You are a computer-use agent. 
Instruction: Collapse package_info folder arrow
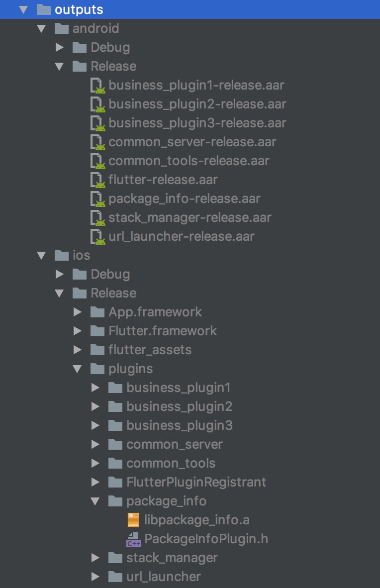coord(95,501)
